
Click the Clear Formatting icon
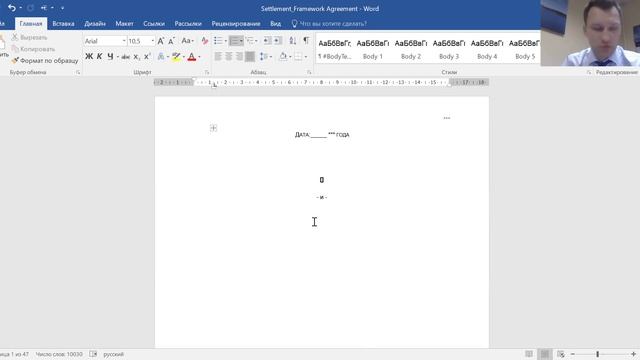(204, 41)
